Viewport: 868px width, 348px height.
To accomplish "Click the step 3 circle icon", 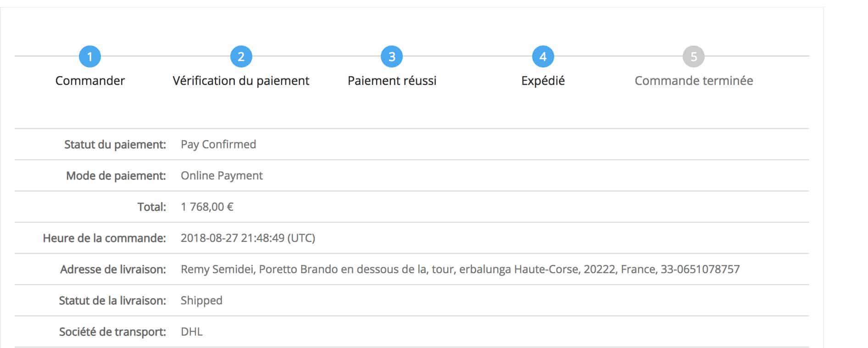I will coord(392,56).
